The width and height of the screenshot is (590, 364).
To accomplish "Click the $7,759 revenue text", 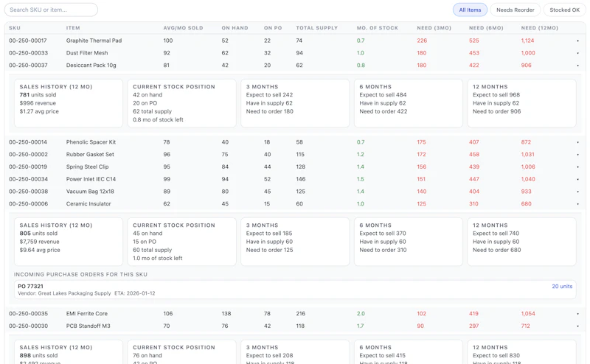I will (x=39, y=242).
